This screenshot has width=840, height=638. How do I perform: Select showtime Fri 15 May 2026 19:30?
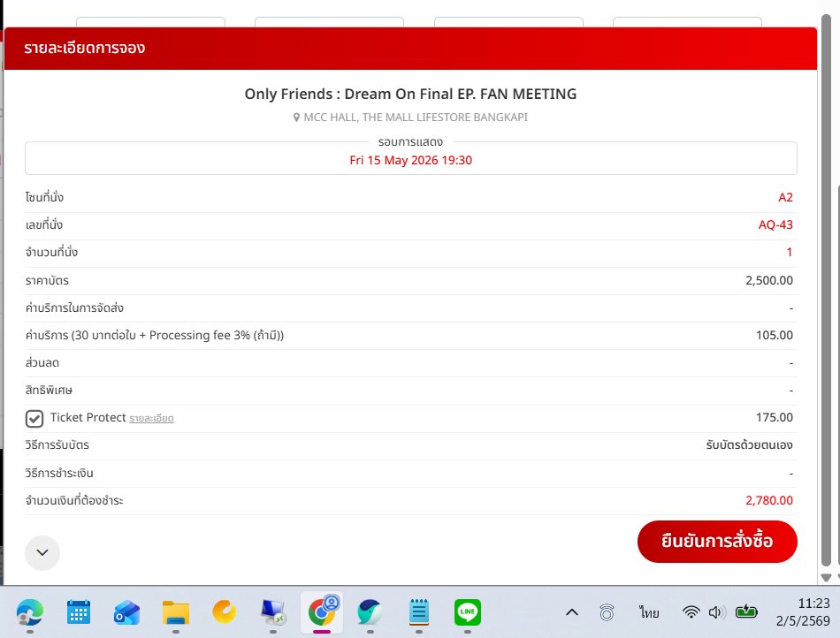click(x=411, y=160)
